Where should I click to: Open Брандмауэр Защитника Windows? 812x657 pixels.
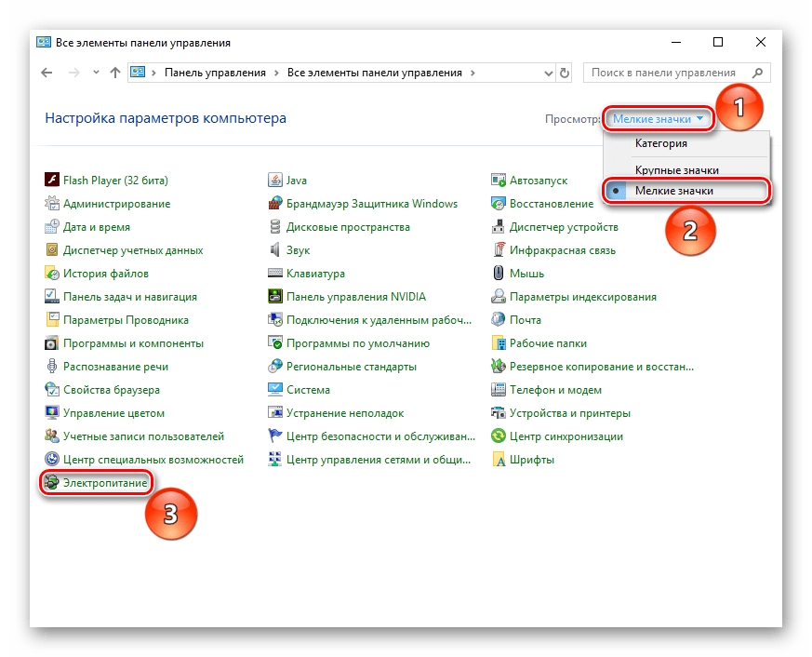coord(371,204)
